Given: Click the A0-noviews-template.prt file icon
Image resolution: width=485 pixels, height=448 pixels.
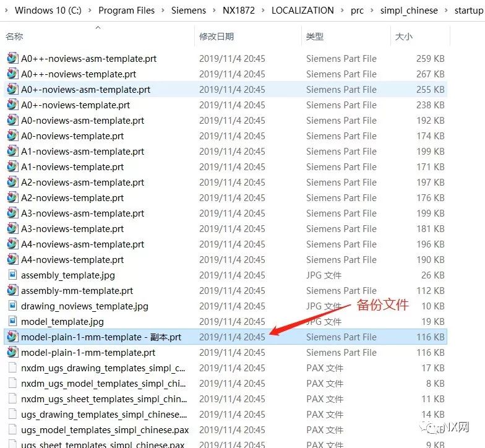Looking at the screenshot, I should click(12, 136).
